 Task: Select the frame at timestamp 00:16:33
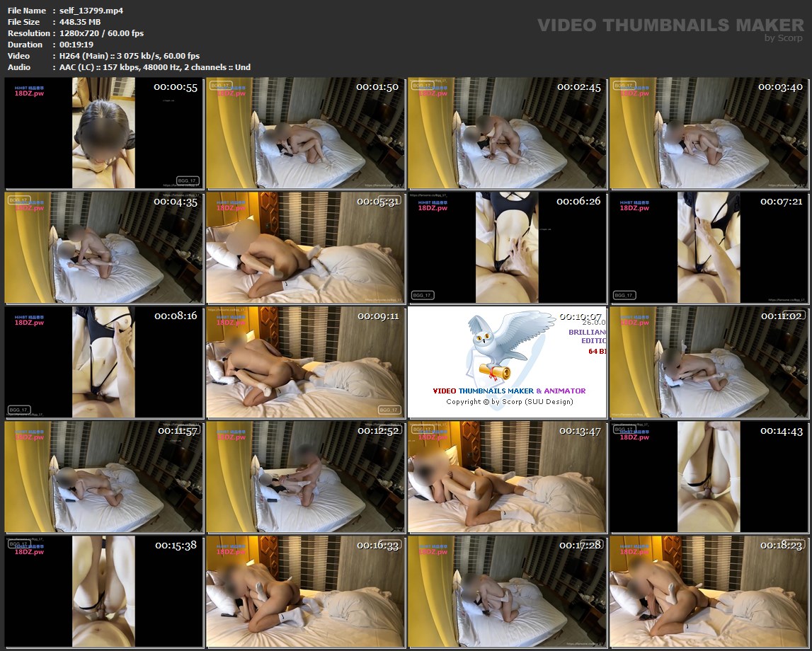tap(305, 592)
